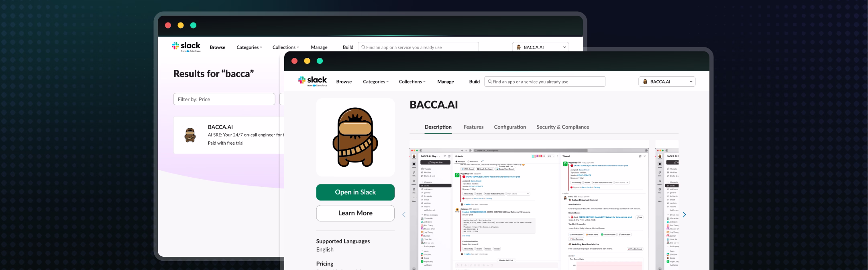
Task: Open Manage in the back window
Action: click(x=319, y=47)
